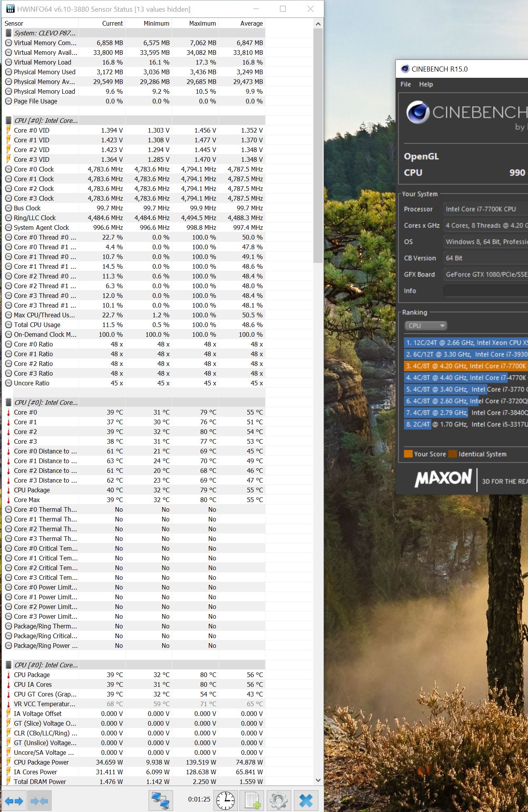The image size is (528, 812).
Task: Select the CPU Package temperature row at 40 °C
Action: click(x=133, y=490)
